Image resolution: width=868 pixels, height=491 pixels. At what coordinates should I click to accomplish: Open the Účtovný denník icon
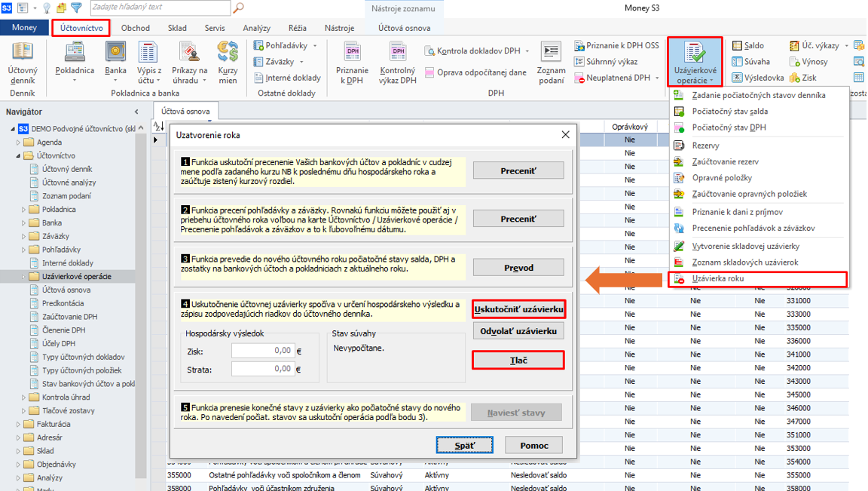click(23, 54)
